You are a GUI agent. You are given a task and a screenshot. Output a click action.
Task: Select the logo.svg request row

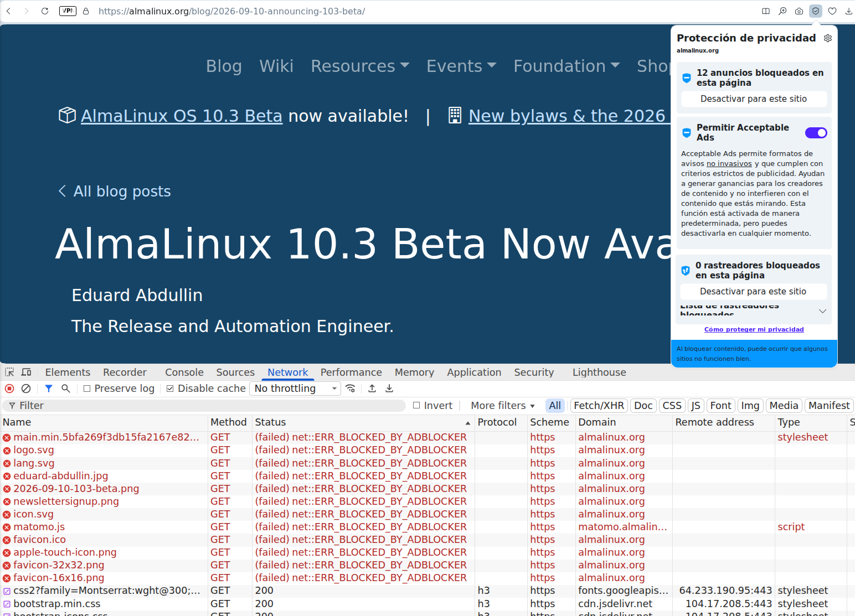pyautogui.click(x=427, y=451)
